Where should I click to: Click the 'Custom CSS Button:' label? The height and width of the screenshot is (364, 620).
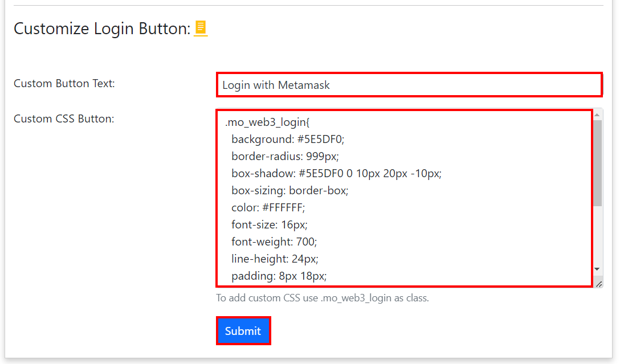[64, 118]
